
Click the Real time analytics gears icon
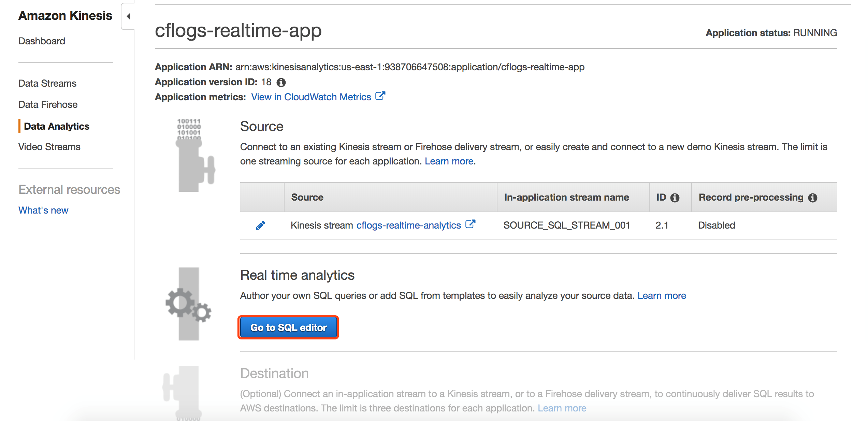pos(188,304)
